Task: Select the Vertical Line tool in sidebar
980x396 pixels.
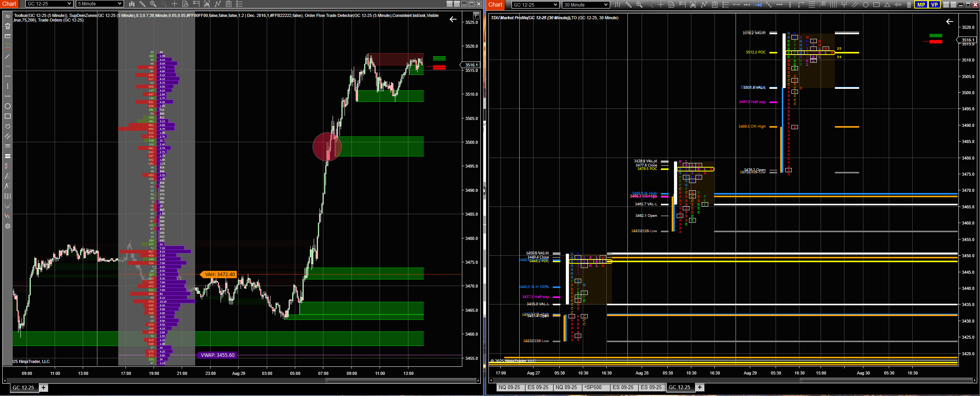Action: (7, 86)
